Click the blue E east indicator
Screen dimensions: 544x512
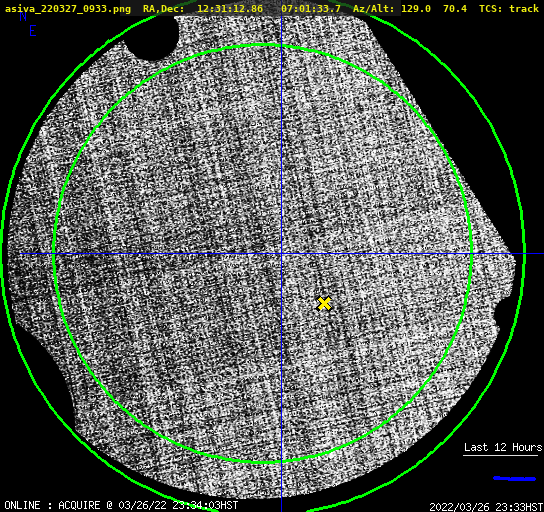click(x=33, y=31)
